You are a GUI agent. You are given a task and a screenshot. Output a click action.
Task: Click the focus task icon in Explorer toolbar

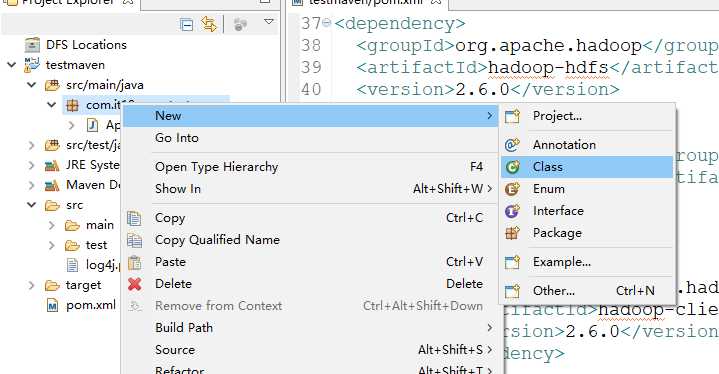[x=240, y=24]
